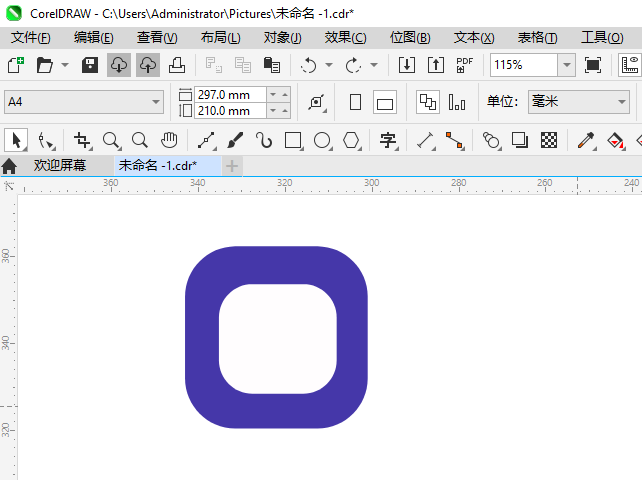This screenshot has width=642, height=480.
Task: Open the units dropdown showing 毫米
Action: coord(579,102)
